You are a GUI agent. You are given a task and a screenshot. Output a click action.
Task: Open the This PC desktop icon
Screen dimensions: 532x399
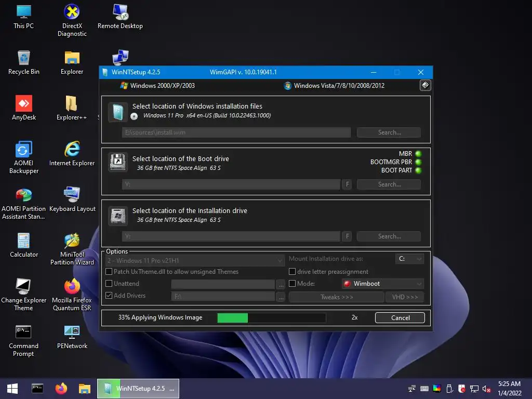[x=24, y=16]
